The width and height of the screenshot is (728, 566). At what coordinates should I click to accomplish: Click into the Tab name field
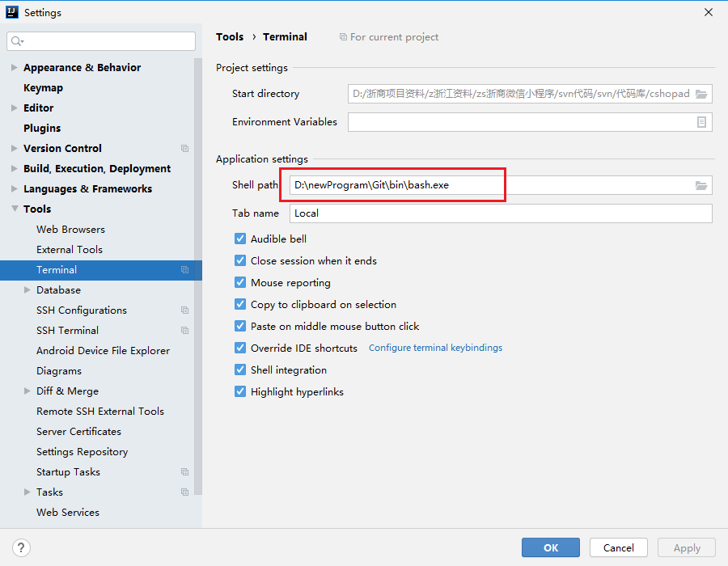tap(500, 213)
